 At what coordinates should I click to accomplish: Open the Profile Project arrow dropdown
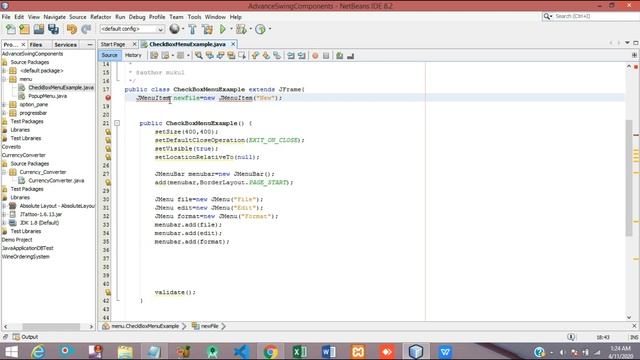[270, 29]
